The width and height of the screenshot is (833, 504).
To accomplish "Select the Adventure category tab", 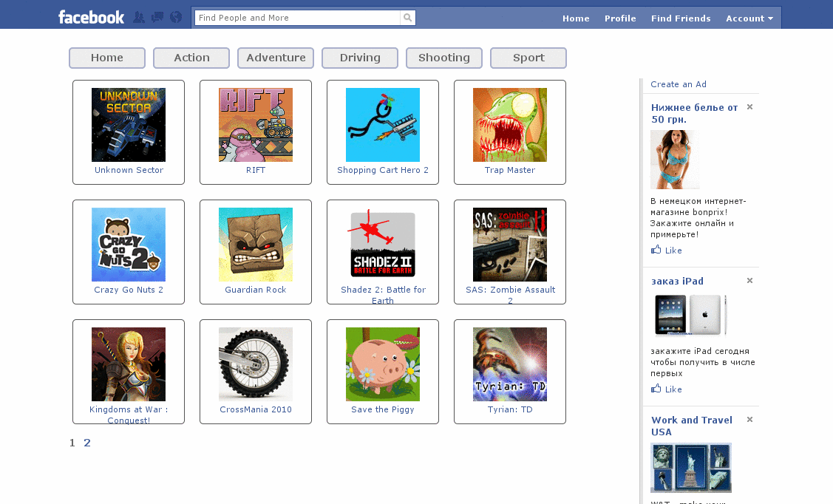I will point(276,58).
